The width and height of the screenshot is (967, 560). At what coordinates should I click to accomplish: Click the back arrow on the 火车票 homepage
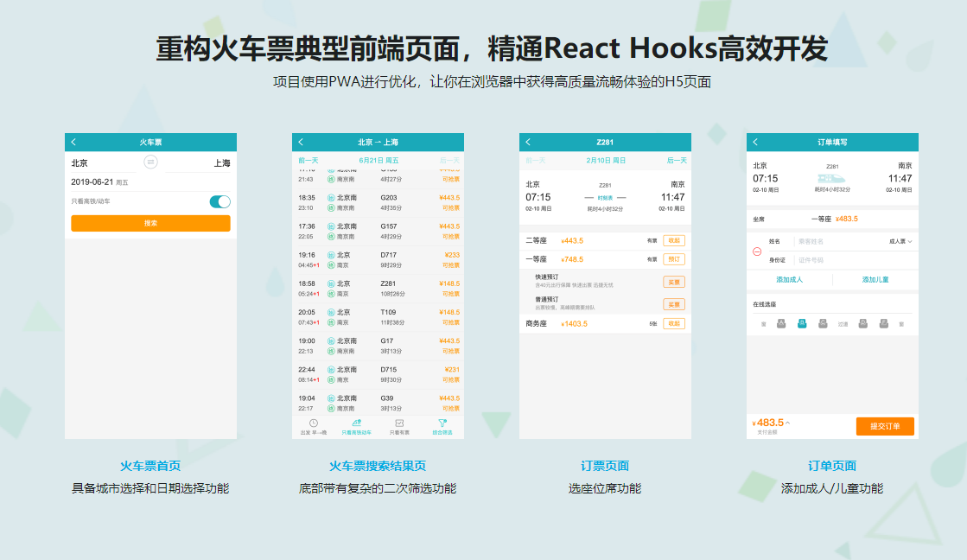pyautogui.click(x=73, y=142)
